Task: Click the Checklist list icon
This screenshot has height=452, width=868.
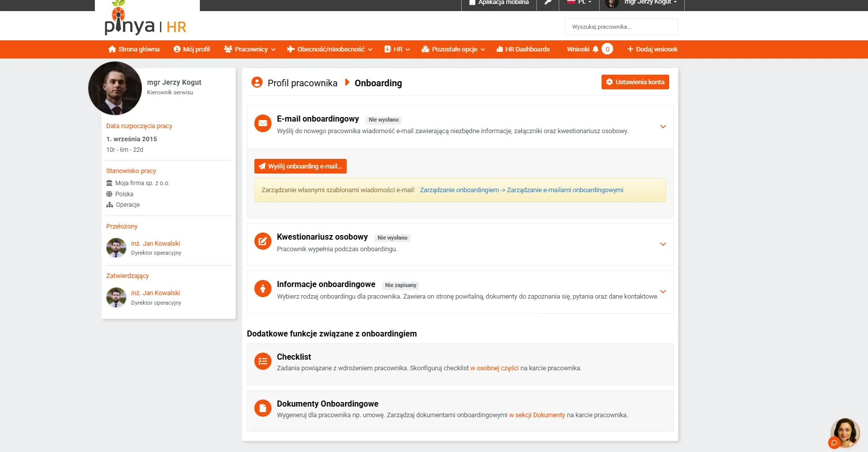Action: tap(262, 361)
